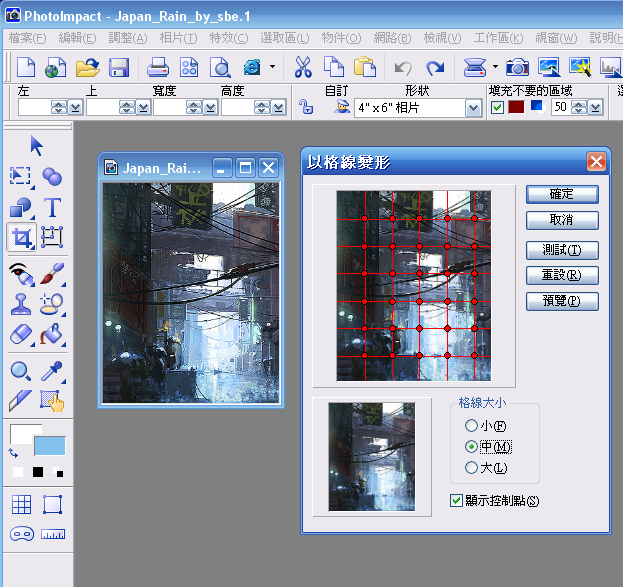This screenshot has height=587, width=623.
Task: Open a file with folder icon
Action: 87,67
